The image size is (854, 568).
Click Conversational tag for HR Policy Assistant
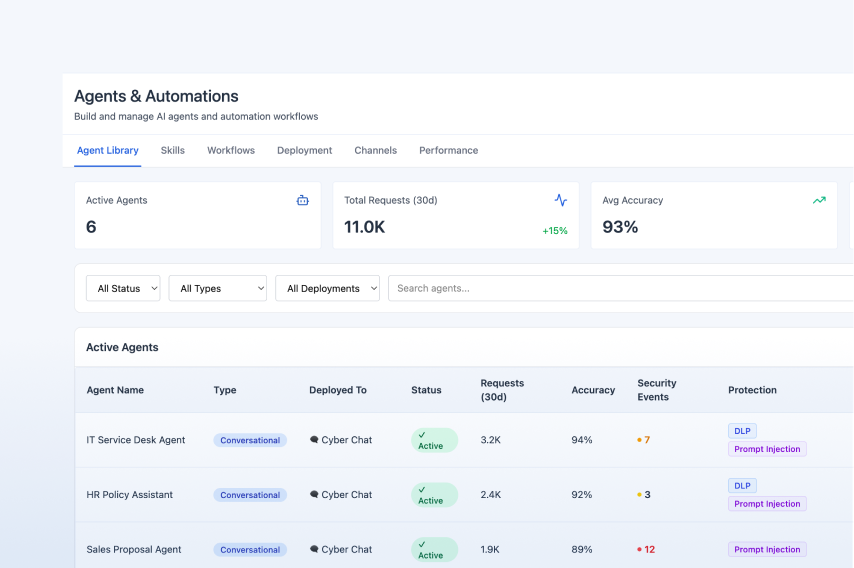tap(250, 495)
